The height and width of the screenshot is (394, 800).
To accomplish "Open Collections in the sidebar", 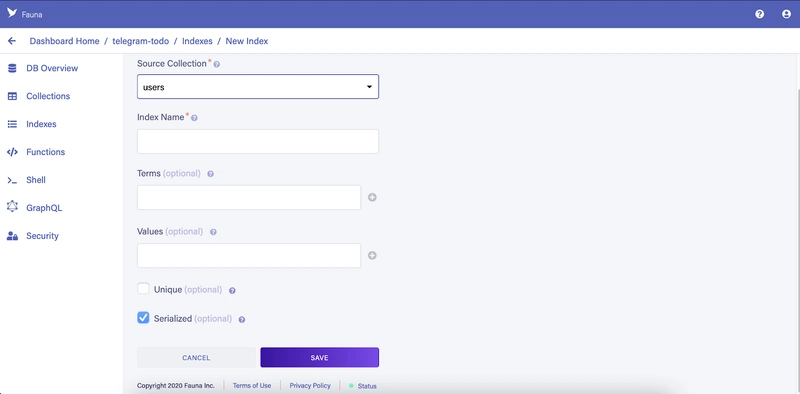I will click(x=48, y=96).
